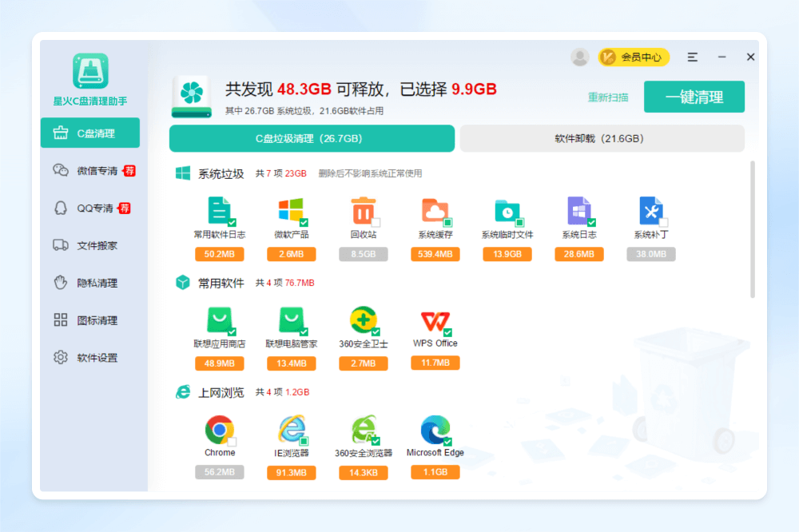Click the WPS Office icon

click(x=435, y=321)
